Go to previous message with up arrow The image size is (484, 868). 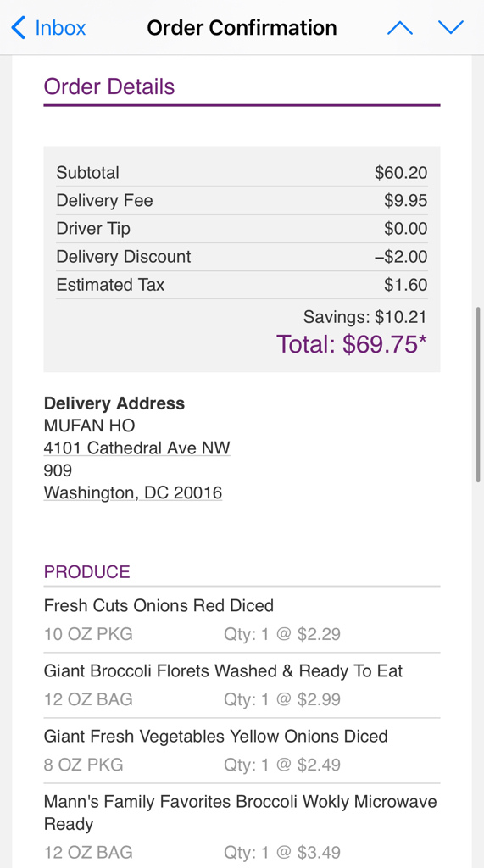point(400,28)
